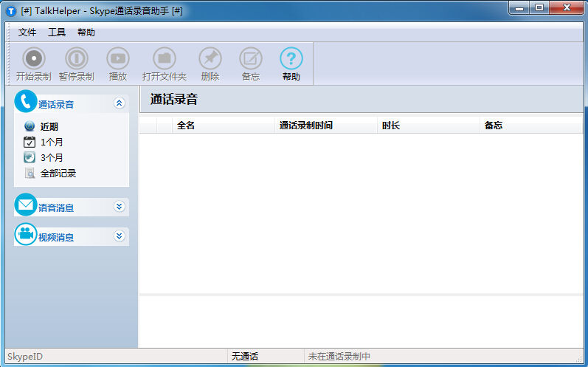Select 1个月 recordings filter

(52, 143)
